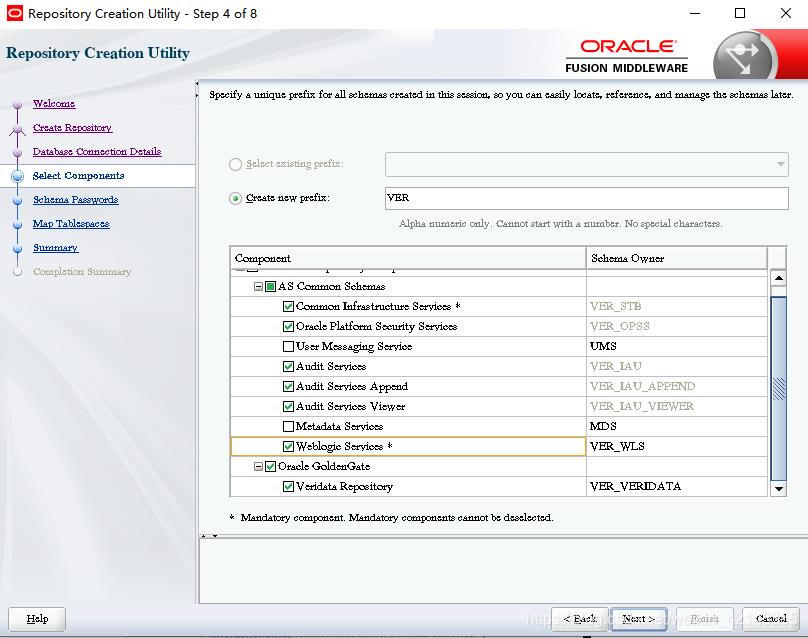Uncheck the Veridata Repository checkbox
Viewport: 808px width, 638px height.
[289, 486]
